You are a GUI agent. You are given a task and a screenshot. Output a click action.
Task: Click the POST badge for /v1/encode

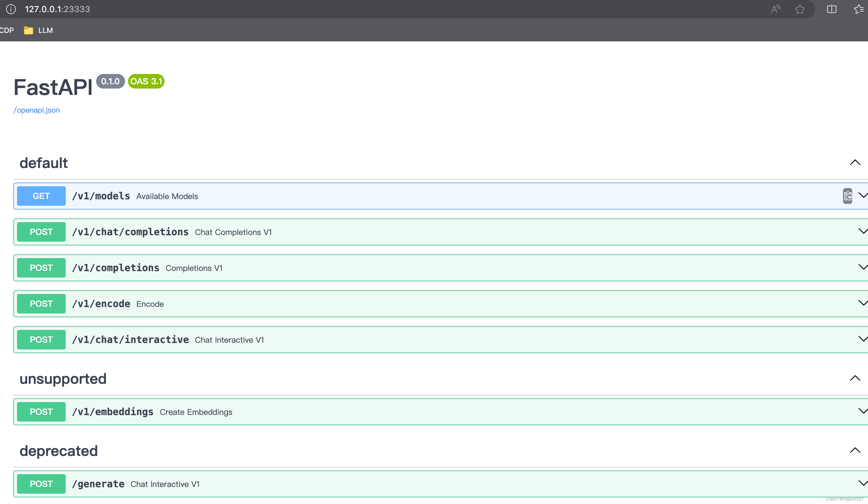(41, 304)
